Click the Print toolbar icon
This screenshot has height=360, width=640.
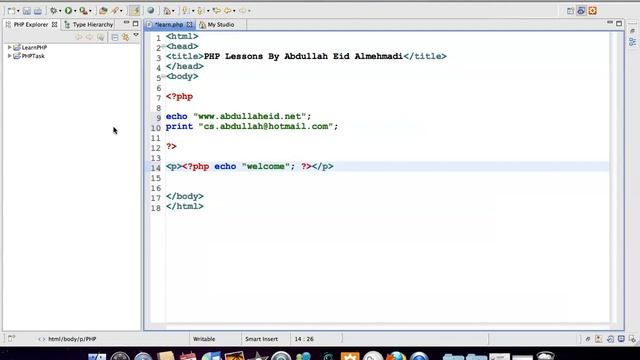[38, 11]
